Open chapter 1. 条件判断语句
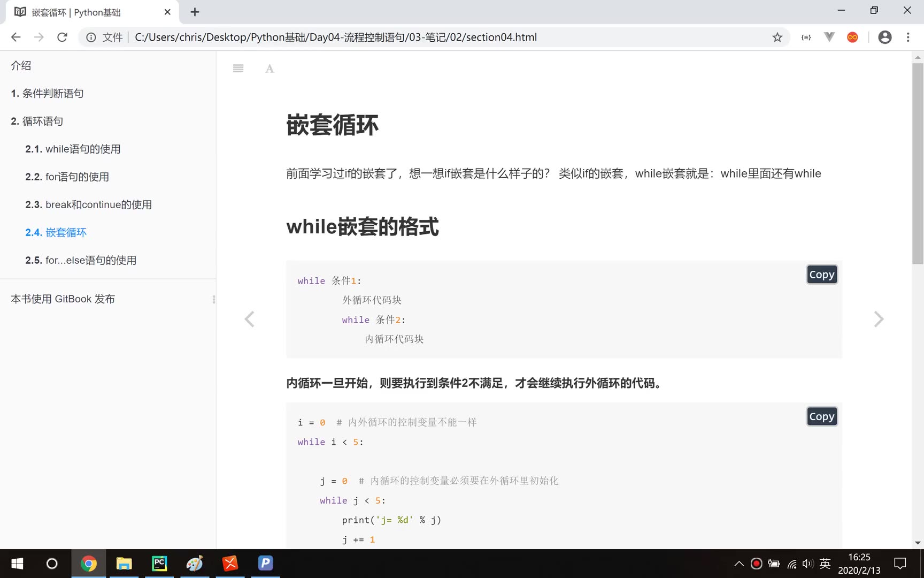The height and width of the screenshot is (578, 924). click(47, 94)
